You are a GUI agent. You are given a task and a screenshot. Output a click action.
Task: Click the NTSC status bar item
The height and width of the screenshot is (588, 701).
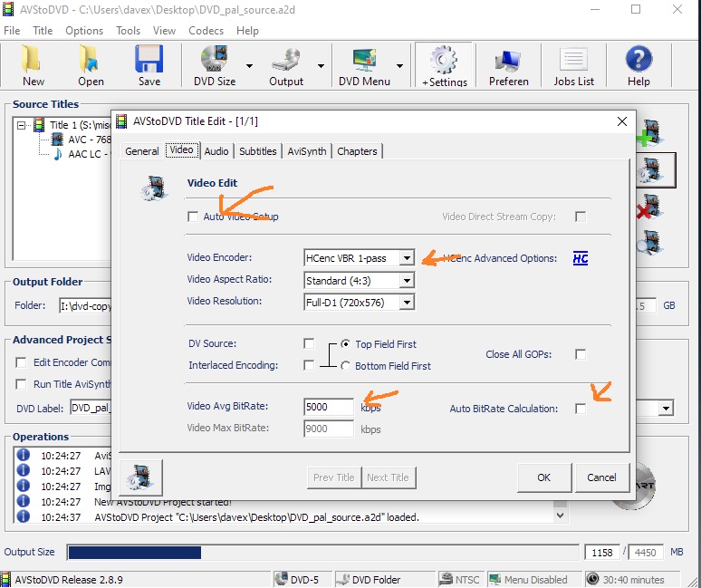click(x=459, y=580)
